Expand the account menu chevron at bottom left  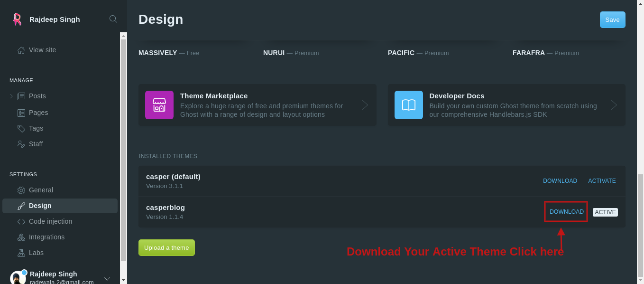tap(107, 278)
